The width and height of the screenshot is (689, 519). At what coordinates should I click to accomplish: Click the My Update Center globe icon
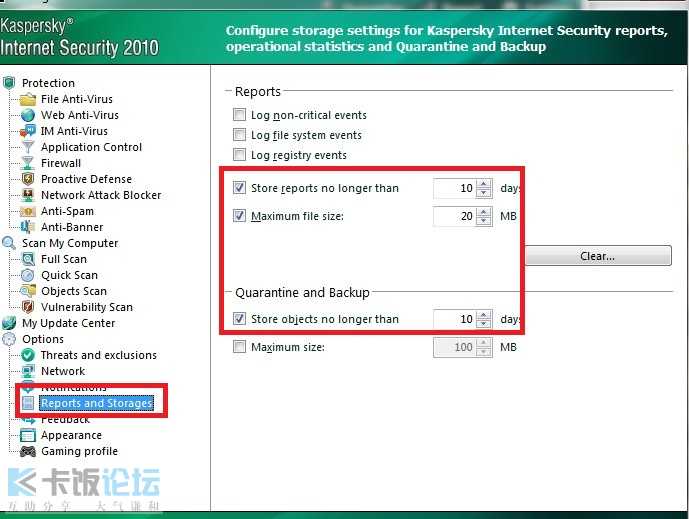click(x=9, y=323)
